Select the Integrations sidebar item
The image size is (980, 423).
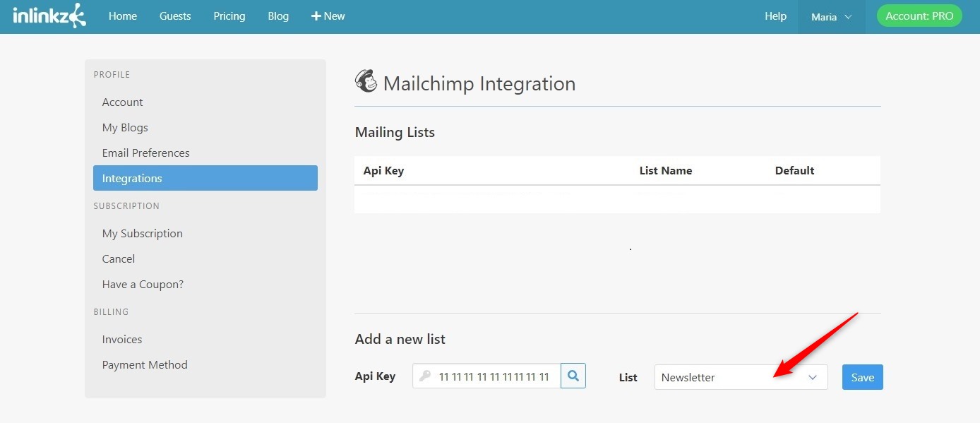205,178
